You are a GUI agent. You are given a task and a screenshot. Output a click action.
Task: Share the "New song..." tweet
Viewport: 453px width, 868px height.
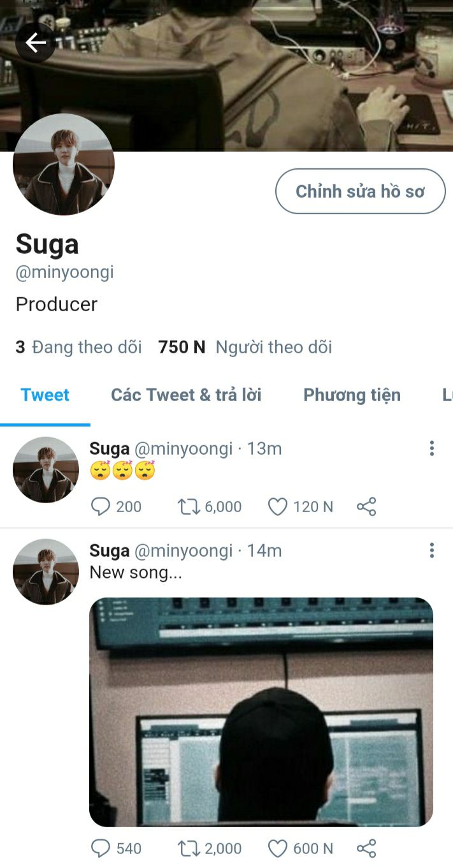tap(366, 848)
